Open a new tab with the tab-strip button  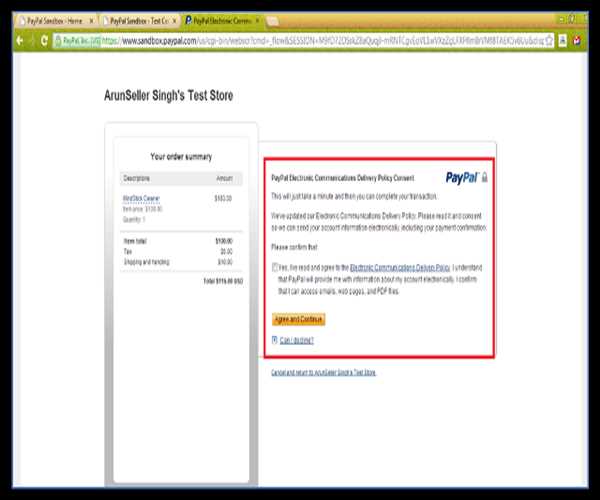[271, 20]
